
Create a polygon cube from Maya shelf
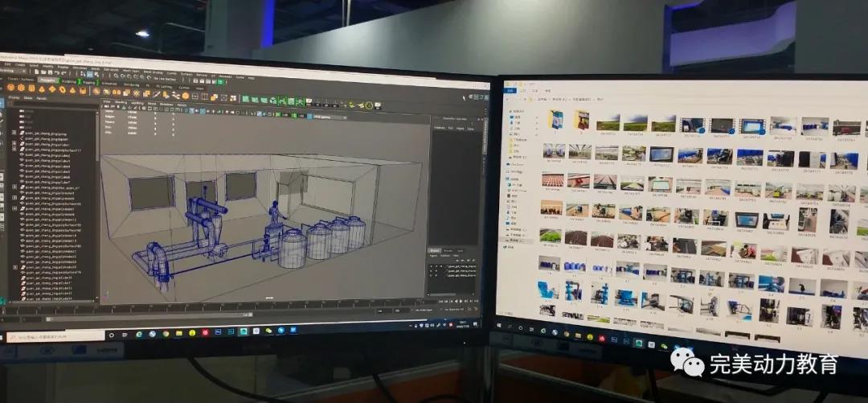click(x=21, y=88)
